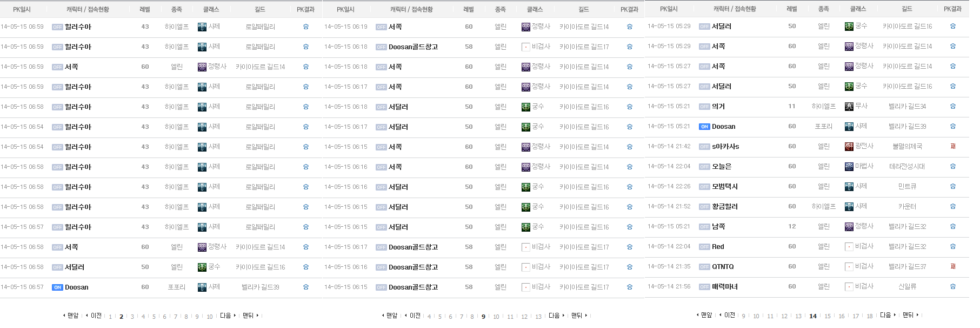Select the 사제 class icon in 모범택시's row
The height and width of the screenshot is (328, 980).
point(849,187)
